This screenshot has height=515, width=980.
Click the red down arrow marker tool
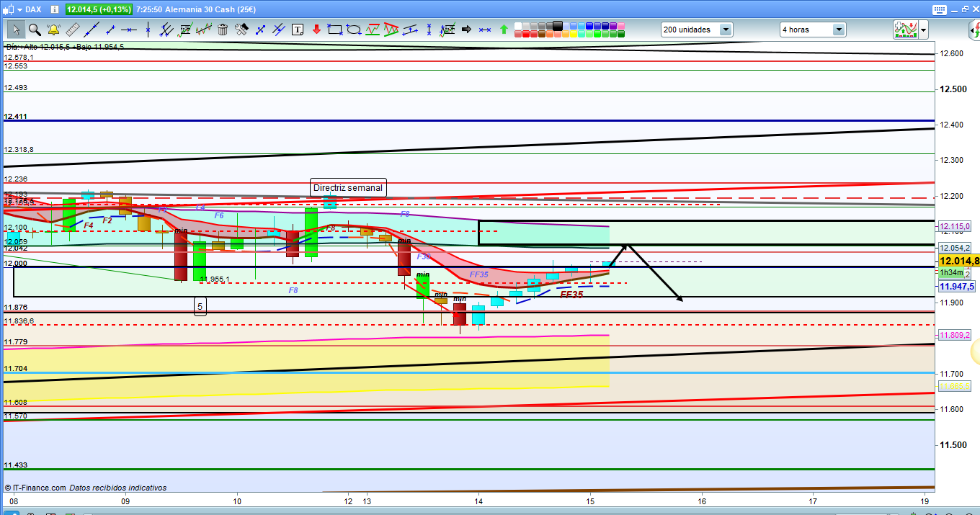click(x=316, y=30)
